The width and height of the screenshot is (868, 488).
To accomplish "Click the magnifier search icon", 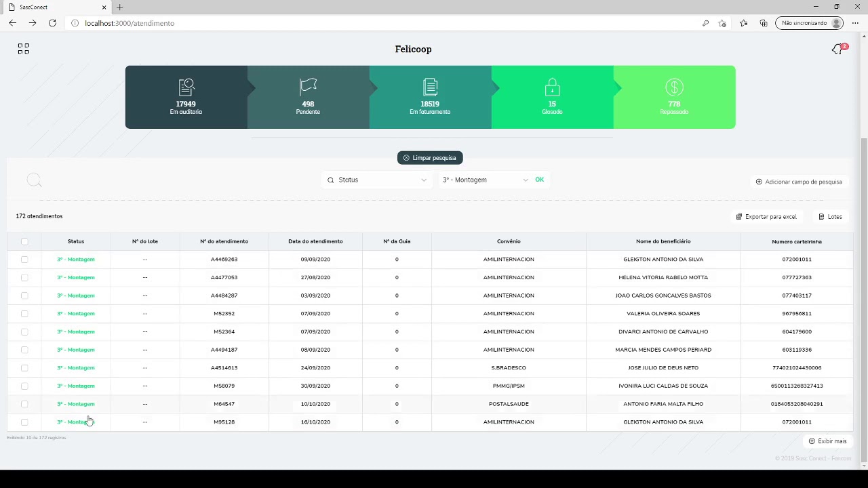I will pyautogui.click(x=34, y=180).
